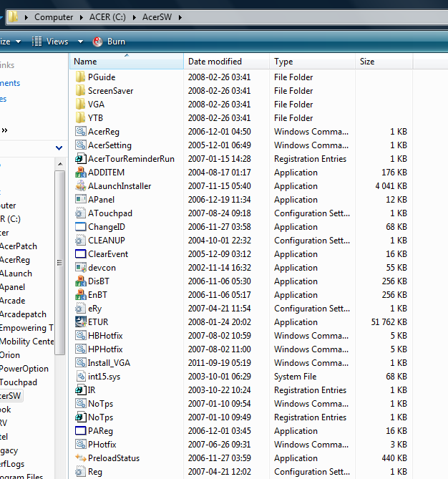Show more favorite links with double chevron
The height and width of the screenshot is (479, 448).
coord(4,130)
